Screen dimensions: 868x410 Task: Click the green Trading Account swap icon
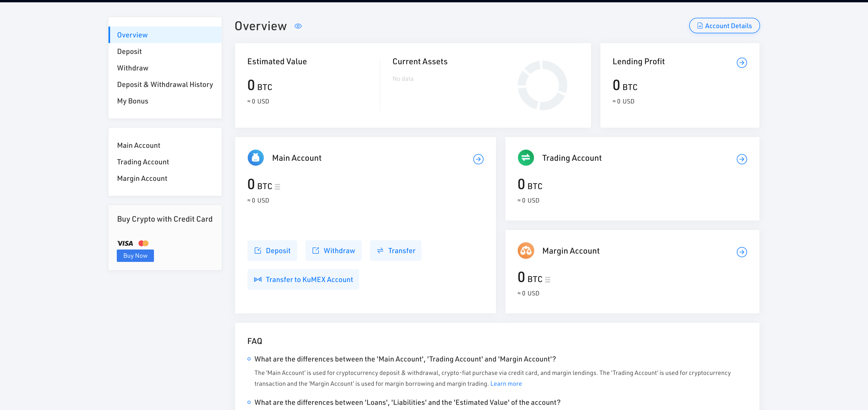click(526, 158)
